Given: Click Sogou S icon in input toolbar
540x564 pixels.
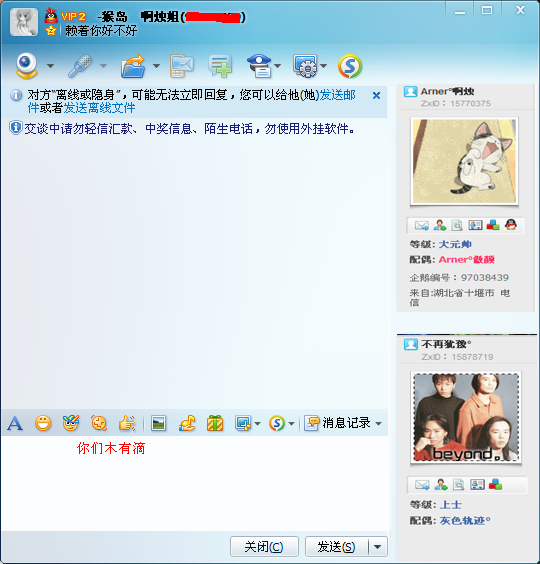Looking at the screenshot, I should click(277, 423).
